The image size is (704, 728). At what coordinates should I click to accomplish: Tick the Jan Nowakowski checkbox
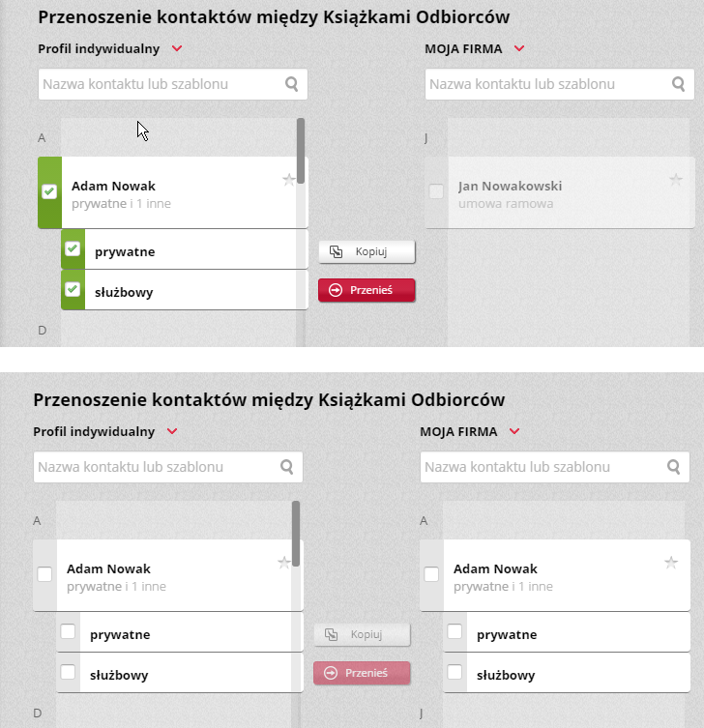436,191
